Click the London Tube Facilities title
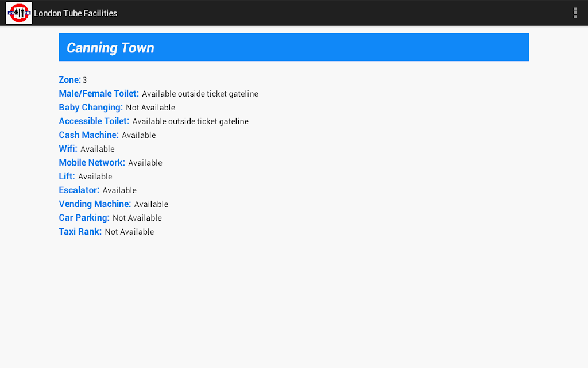Image resolution: width=588 pixels, height=368 pixels. [x=75, y=13]
